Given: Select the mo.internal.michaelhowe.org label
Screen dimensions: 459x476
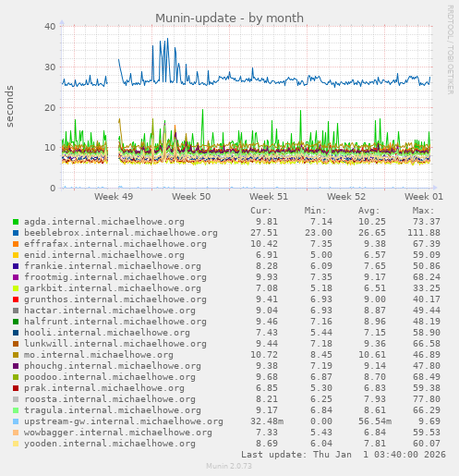Looking at the screenshot, I should point(99,355).
